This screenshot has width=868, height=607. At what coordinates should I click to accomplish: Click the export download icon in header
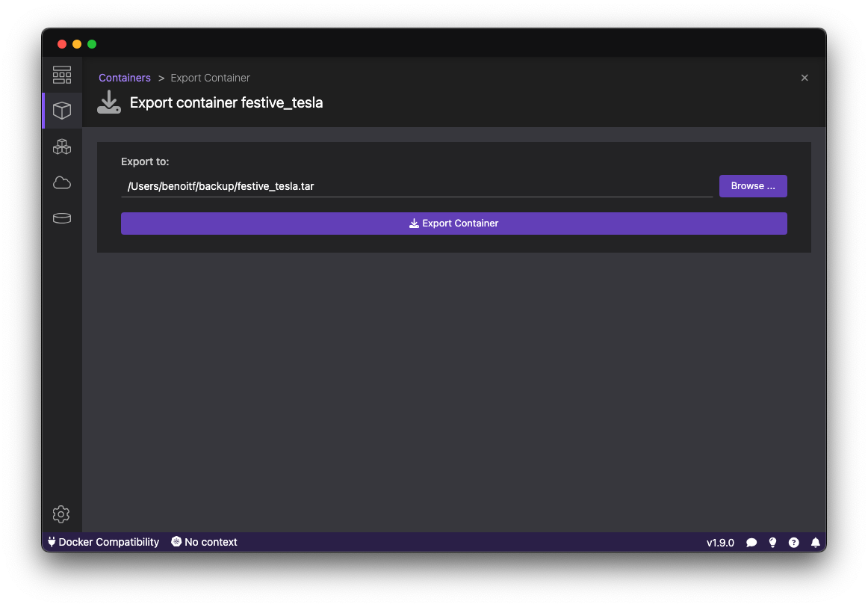pos(109,102)
